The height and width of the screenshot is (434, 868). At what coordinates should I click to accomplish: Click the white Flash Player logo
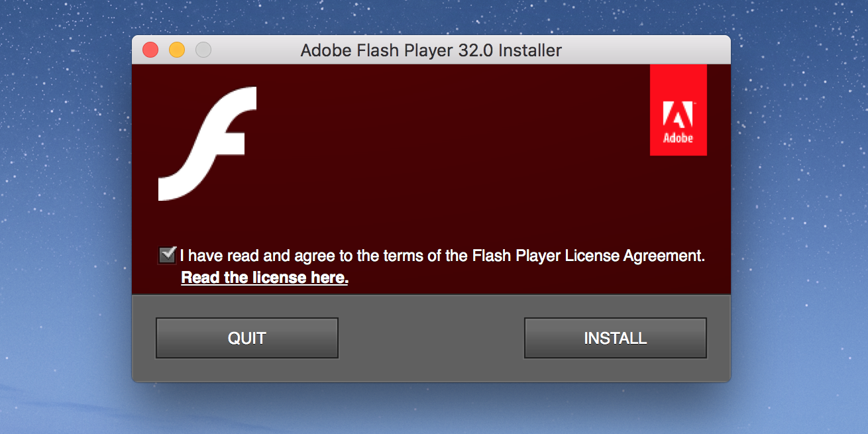pyautogui.click(x=206, y=142)
